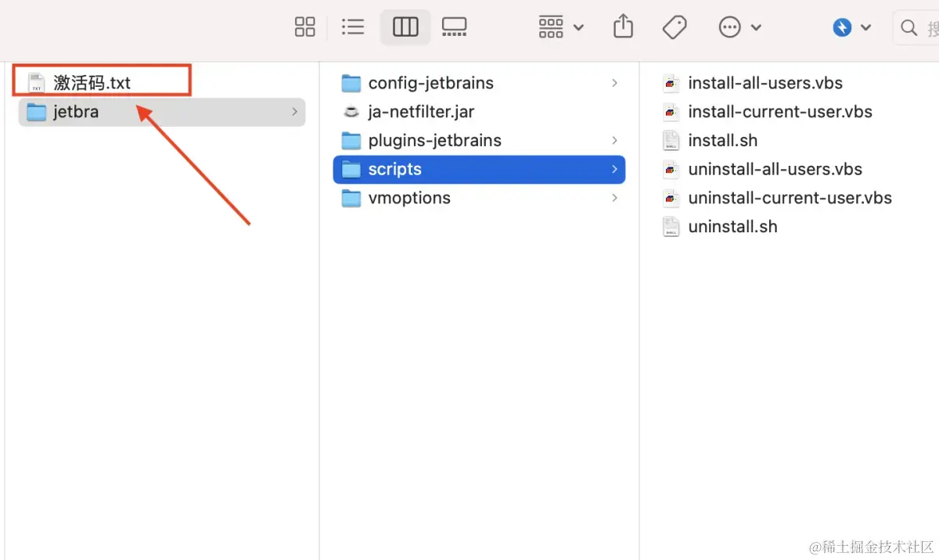Switch Finder to icon grid view
Image resolution: width=939 pixels, height=560 pixels.
coord(304,27)
